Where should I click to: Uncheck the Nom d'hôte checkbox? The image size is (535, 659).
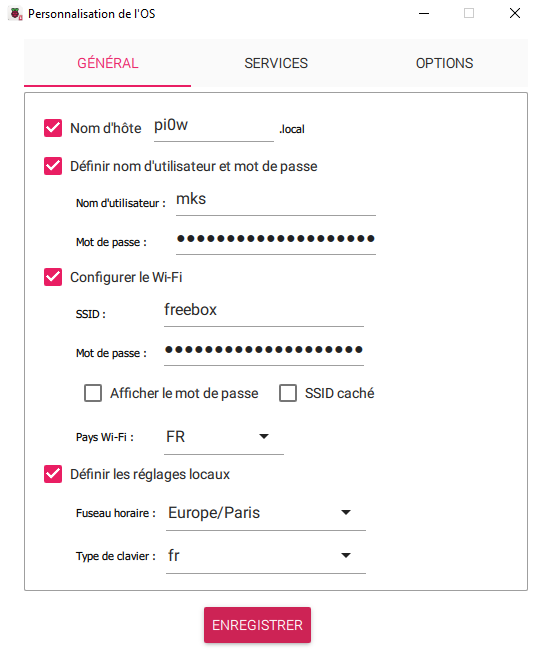click(53, 128)
